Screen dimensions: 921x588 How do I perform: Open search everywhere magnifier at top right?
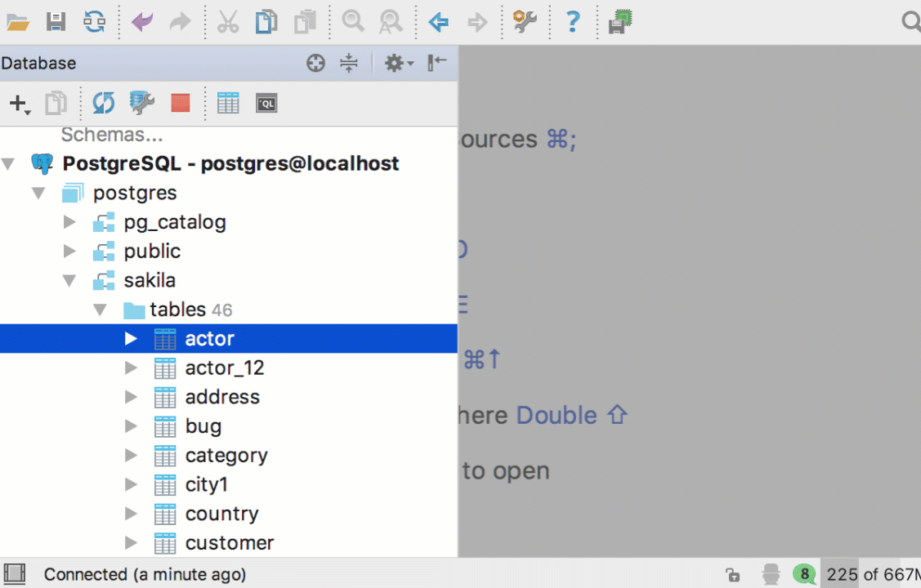[x=911, y=22]
